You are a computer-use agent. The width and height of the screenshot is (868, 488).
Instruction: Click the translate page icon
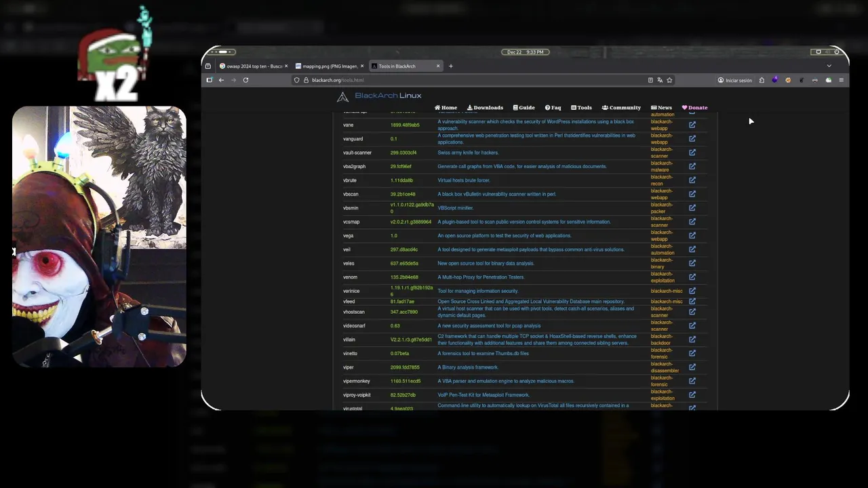pyautogui.click(x=660, y=80)
